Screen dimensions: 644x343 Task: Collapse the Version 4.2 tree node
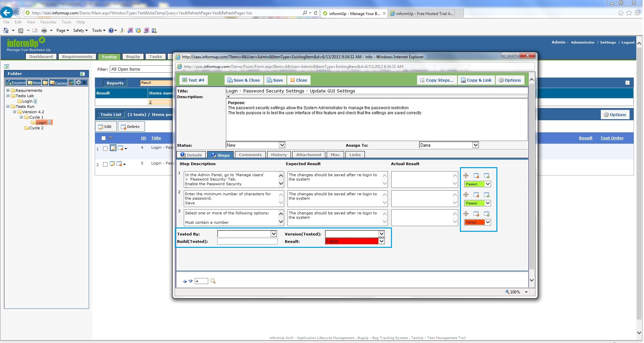15,112
